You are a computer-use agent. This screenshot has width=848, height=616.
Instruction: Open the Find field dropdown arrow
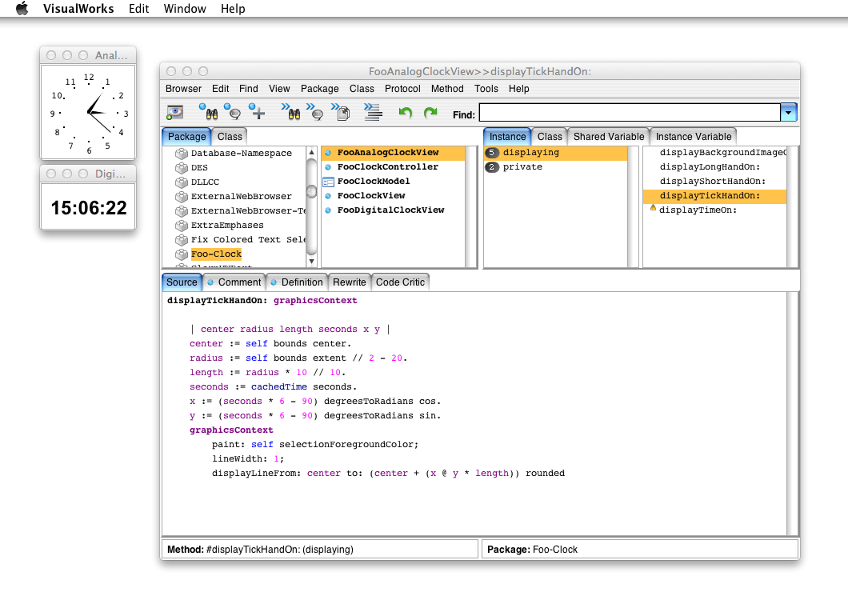(789, 113)
